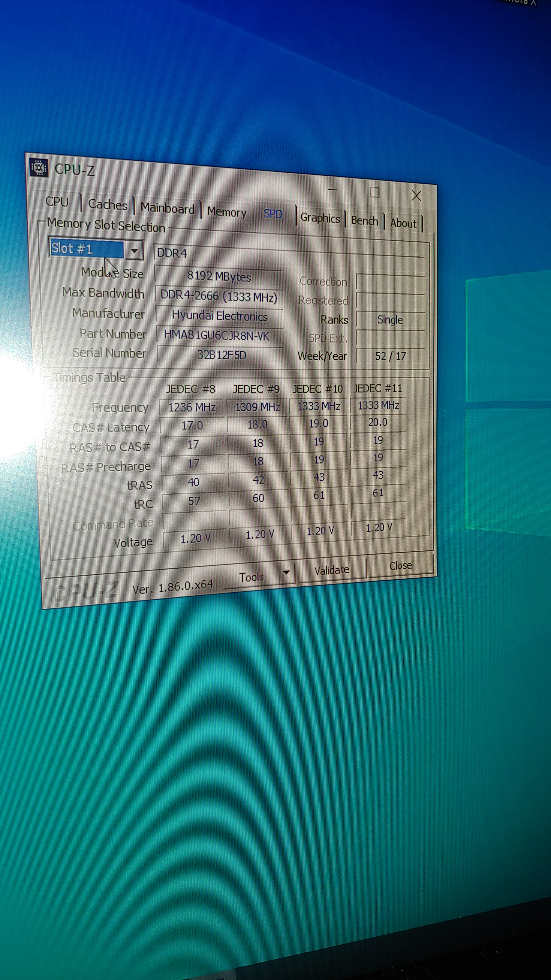The height and width of the screenshot is (980, 551).
Task: Click the Hyundai Electronics manufacturer value
Action: click(x=220, y=316)
